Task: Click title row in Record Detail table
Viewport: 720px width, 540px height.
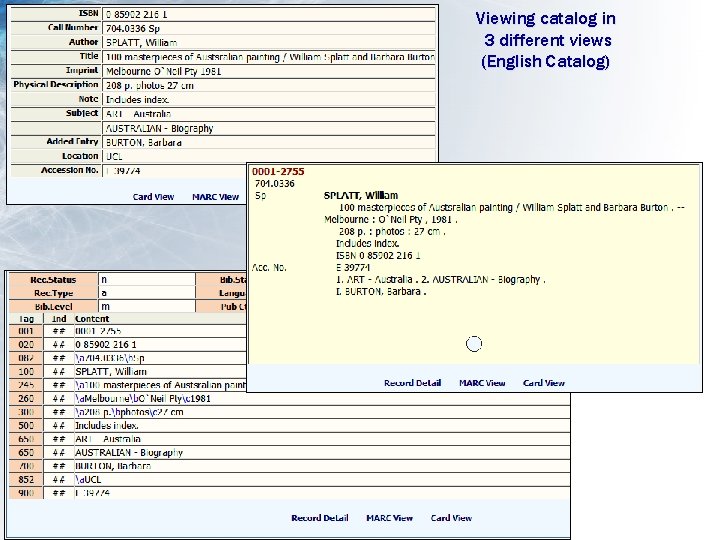Action: click(223, 57)
